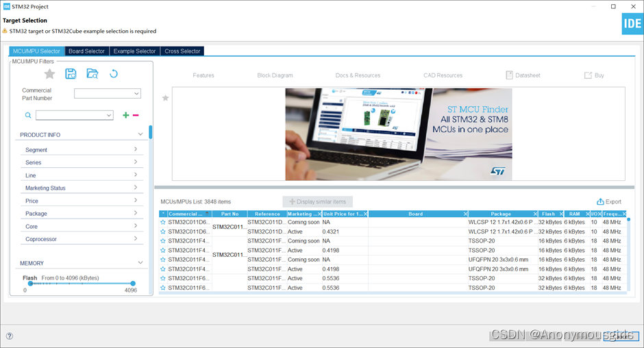This screenshot has height=348, width=644.
Task: Open the search box combo dropdown
Action: click(109, 116)
